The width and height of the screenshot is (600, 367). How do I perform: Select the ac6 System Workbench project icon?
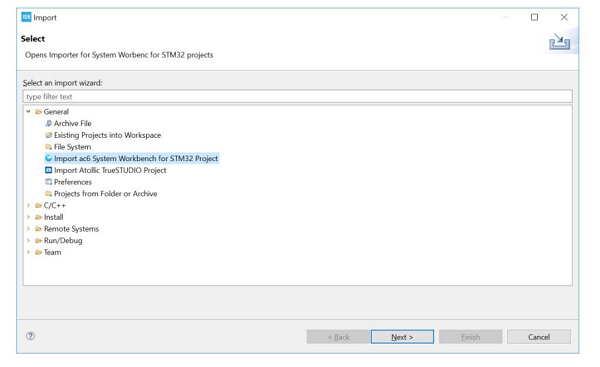pos(49,158)
